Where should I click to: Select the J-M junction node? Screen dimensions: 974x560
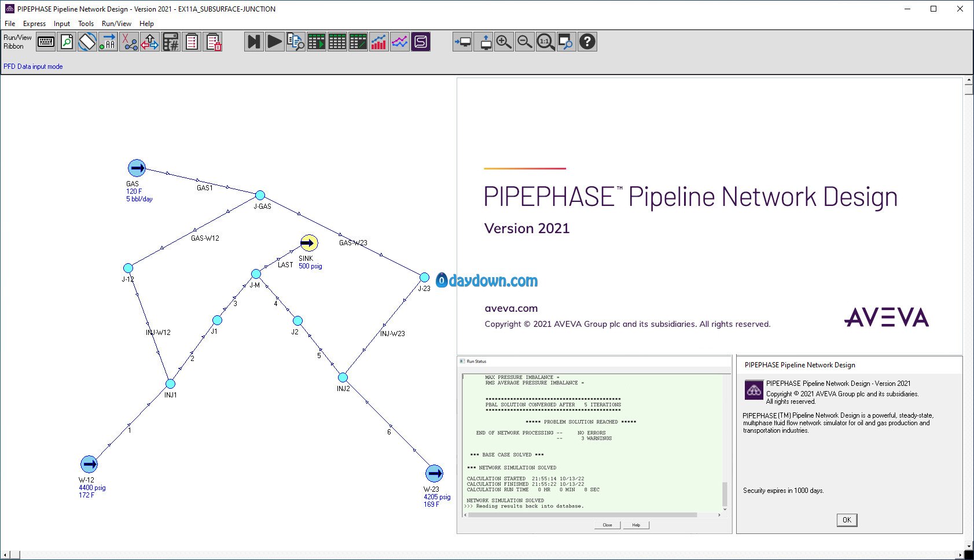[x=256, y=274]
